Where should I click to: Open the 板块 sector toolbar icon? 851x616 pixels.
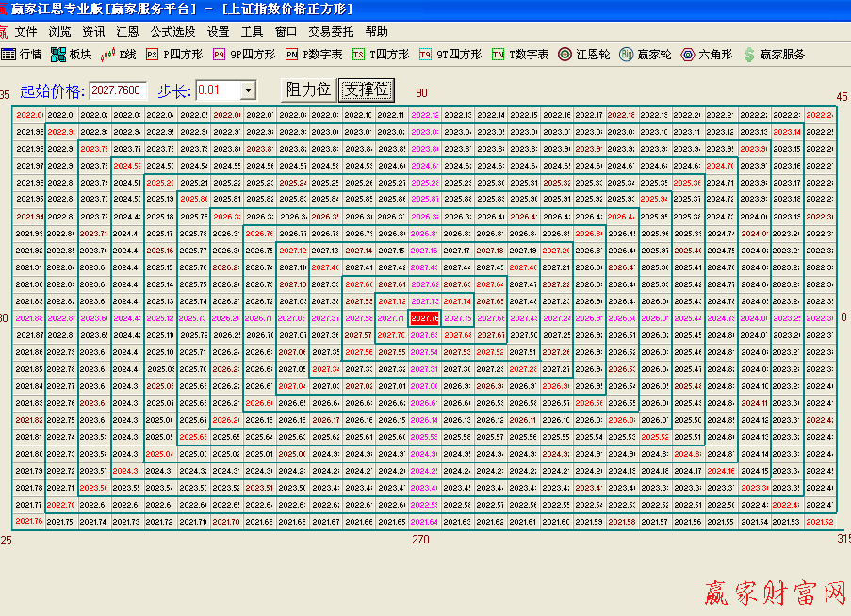tap(58, 55)
